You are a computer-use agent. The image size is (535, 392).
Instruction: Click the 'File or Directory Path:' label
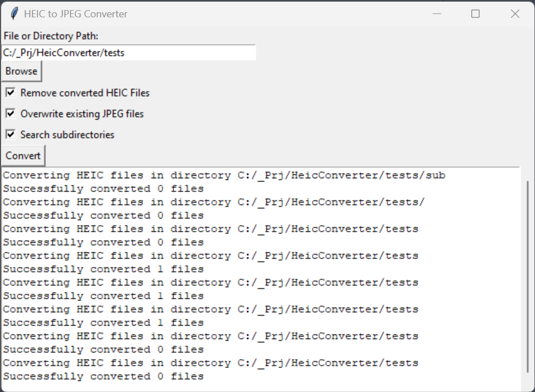pos(51,36)
